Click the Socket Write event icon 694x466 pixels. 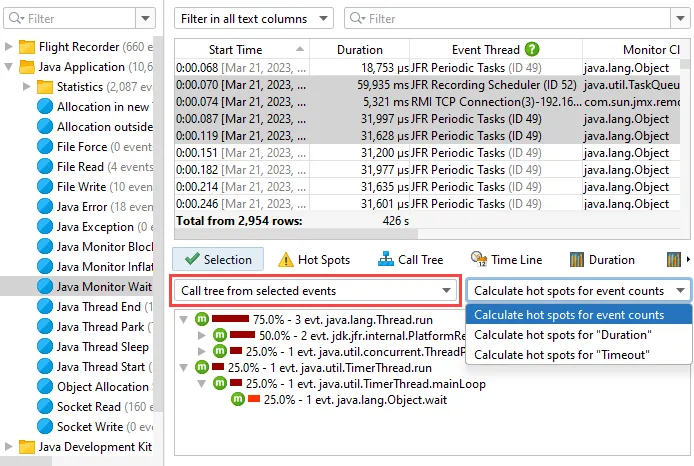45,426
